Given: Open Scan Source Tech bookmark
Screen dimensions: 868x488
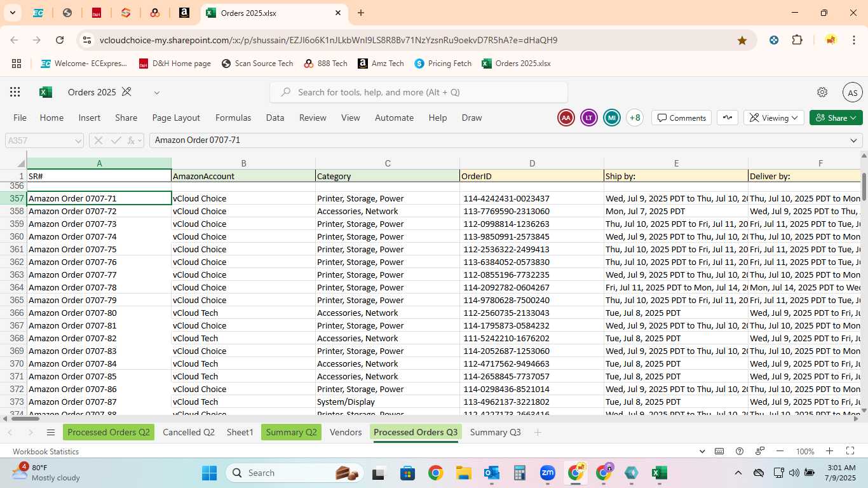Looking at the screenshot, I should pyautogui.click(x=257, y=64).
